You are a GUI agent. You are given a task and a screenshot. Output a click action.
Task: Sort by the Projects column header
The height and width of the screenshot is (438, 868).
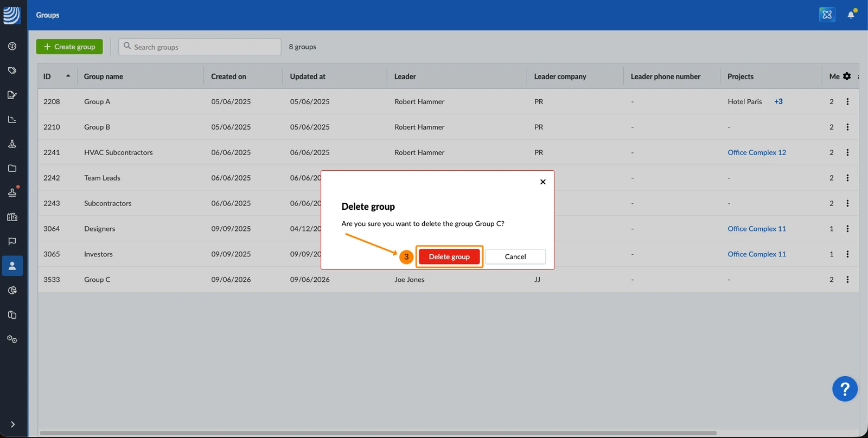pyautogui.click(x=741, y=76)
